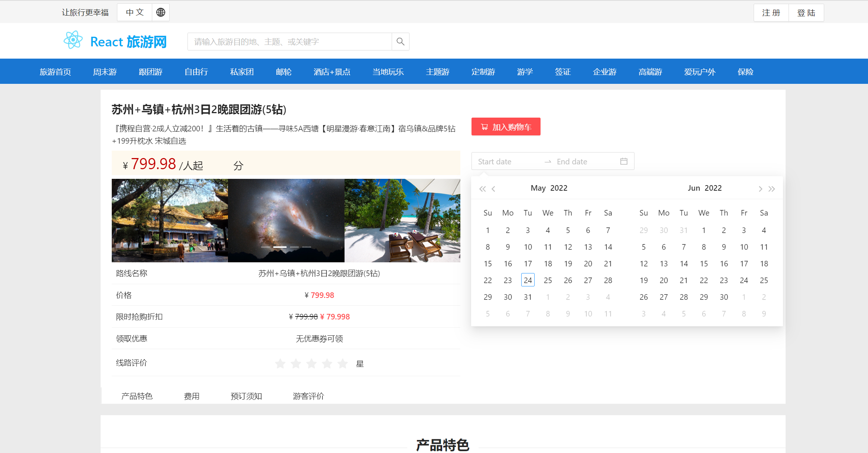The width and height of the screenshot is (868, 453).
Task: Click the React atom logo
Action: (x=73, y=40)
